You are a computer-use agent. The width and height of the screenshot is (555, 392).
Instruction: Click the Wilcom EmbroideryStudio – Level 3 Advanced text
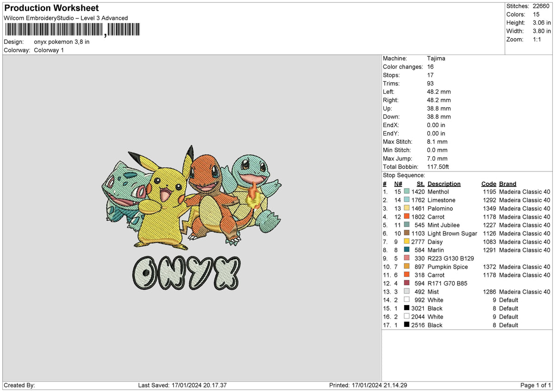point(66,18)
